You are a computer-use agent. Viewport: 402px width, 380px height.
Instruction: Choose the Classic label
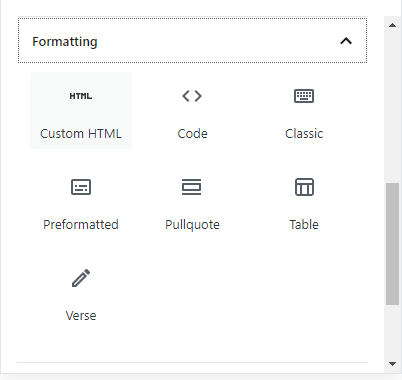(304, 134)
